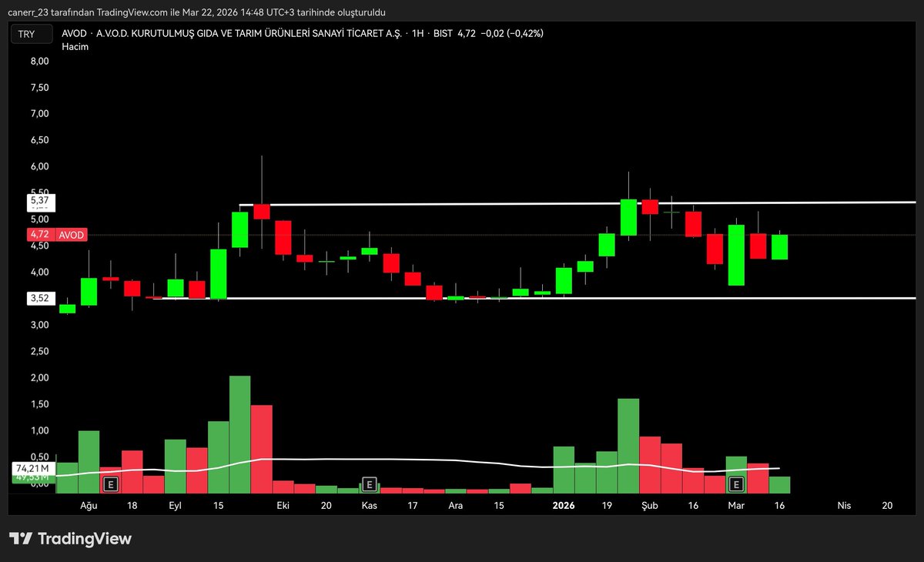Image resolution: width=924 pixels, height=562 pixels.
Task: Click the canerr_23 snapshot caption text
Action: 198,12
